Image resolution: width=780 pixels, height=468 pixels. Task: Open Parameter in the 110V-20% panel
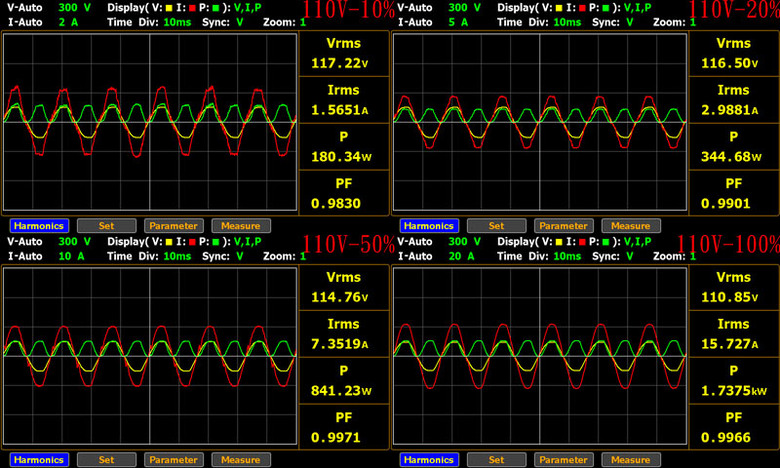tap(564, 226)
